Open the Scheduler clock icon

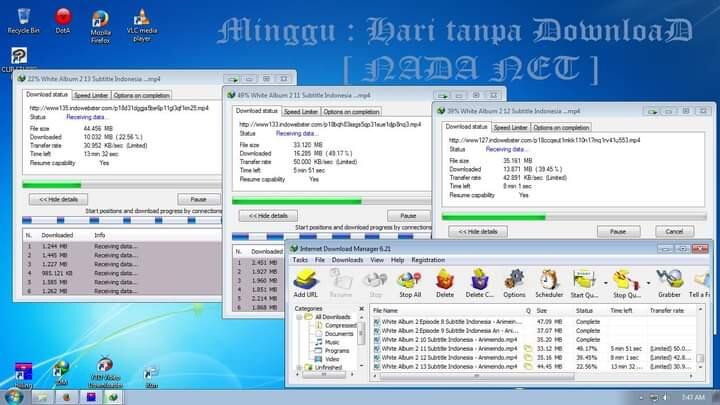549,283
